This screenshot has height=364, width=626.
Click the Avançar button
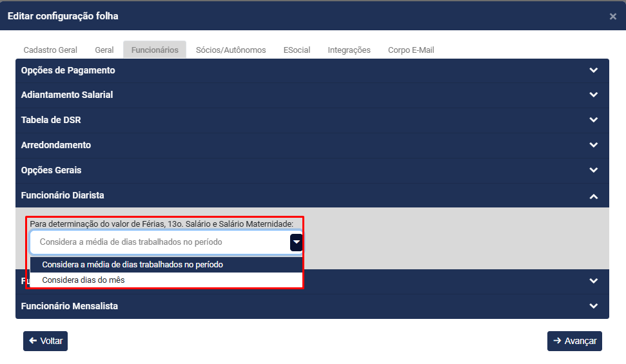point(574,341)
